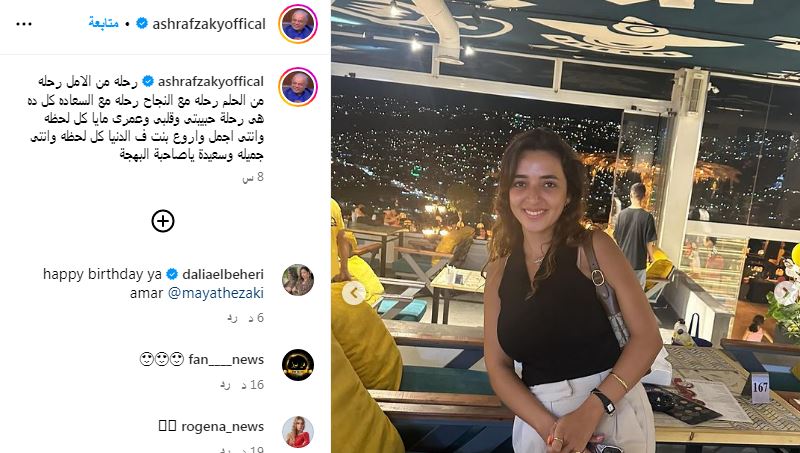
Task: Follow the account via متابعة link
Action: pos(104,23)
